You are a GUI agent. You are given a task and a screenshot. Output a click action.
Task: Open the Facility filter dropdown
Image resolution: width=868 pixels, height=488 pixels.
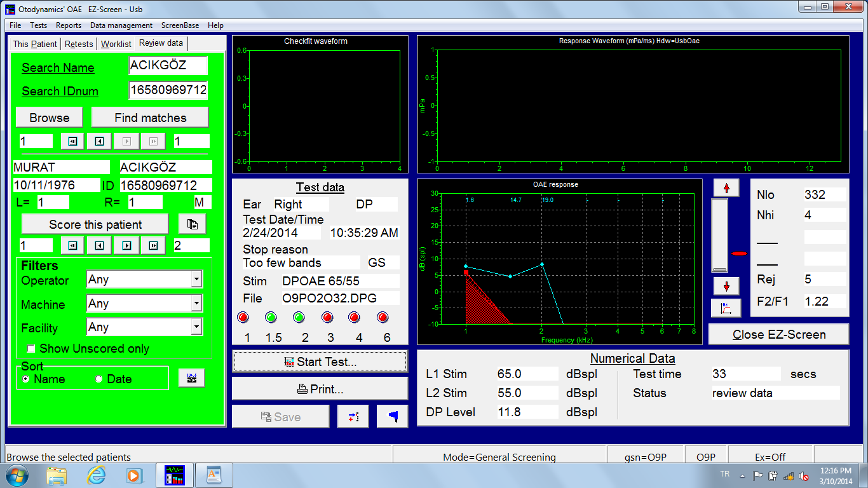(197, 327)
